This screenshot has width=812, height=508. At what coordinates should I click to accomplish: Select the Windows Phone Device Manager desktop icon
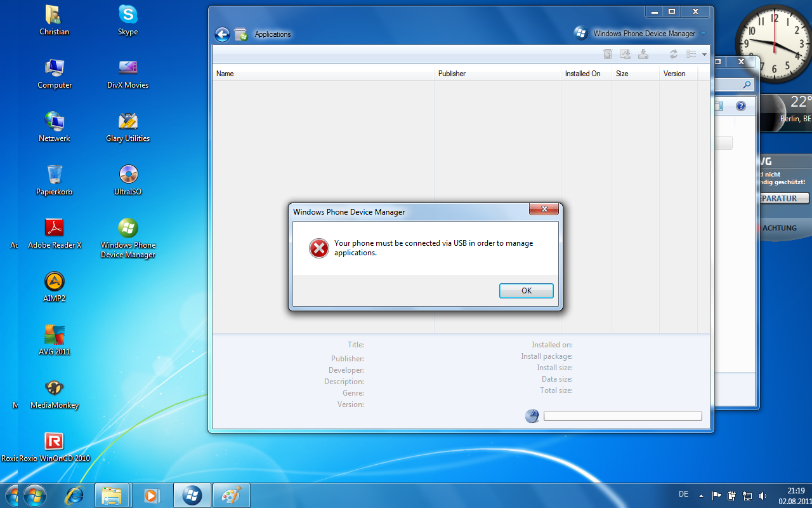(x=128, y=238)
